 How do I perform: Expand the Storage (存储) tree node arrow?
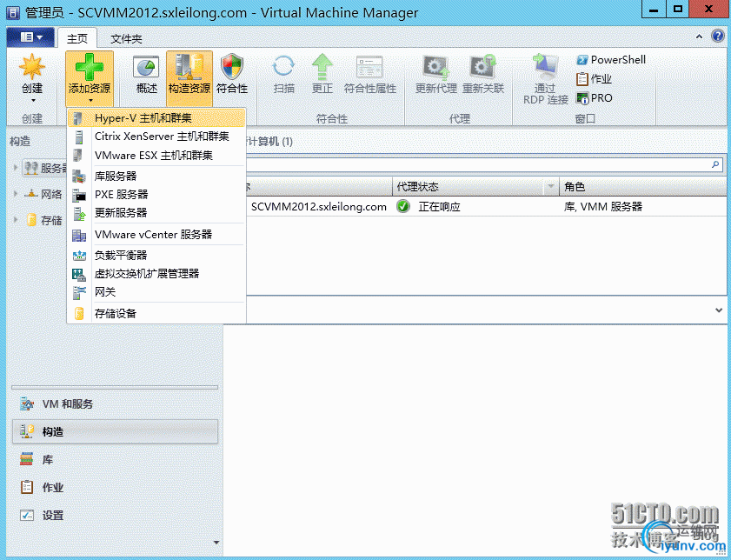(16, 220)
